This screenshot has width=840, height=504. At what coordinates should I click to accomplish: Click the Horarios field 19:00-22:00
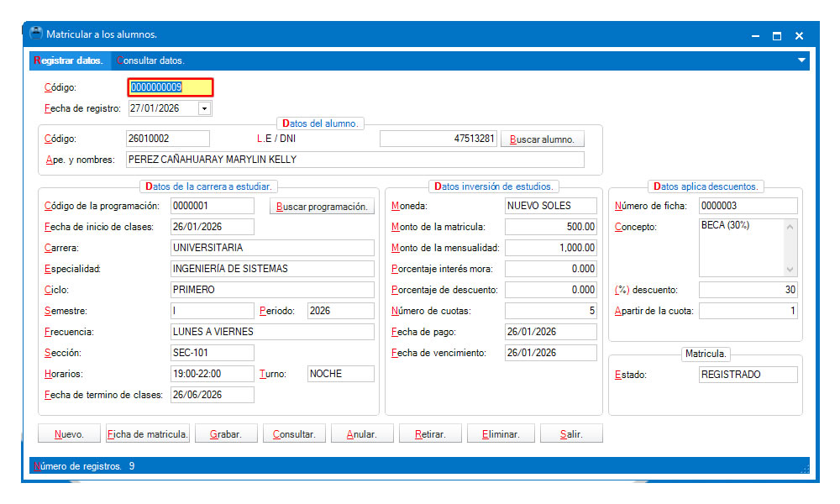(213, 373)
